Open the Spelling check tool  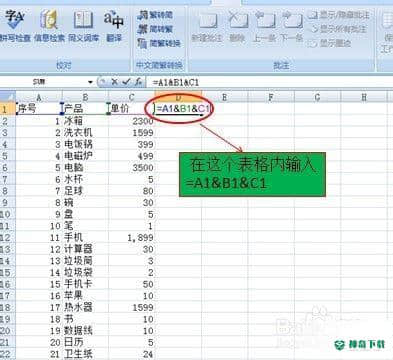click(14, 26)
